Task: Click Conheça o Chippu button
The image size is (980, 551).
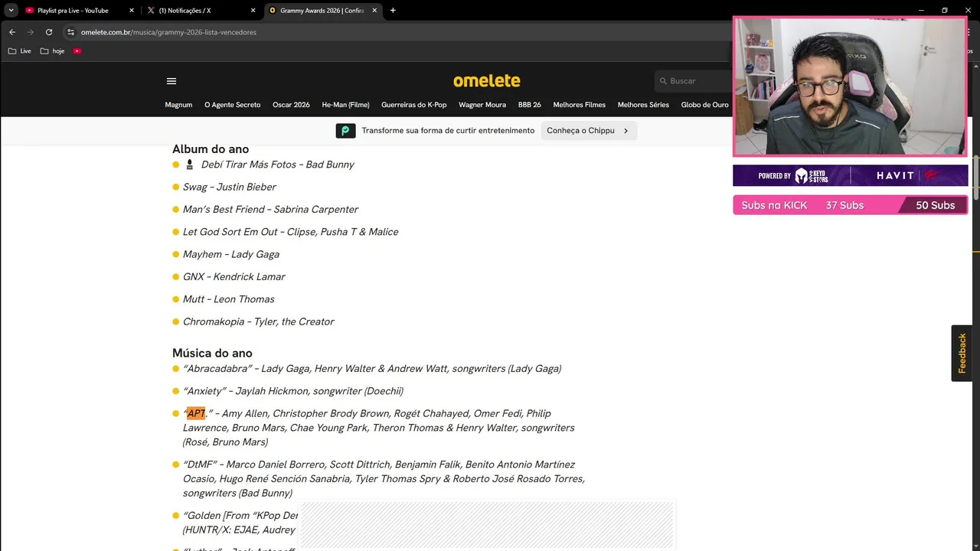Action: point(588,131)
